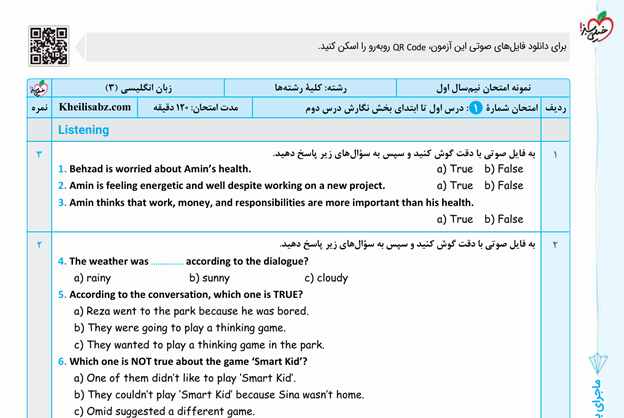
Task: Choose 'b) False' for question 3 about responsibilities
Action: (504, 219)
